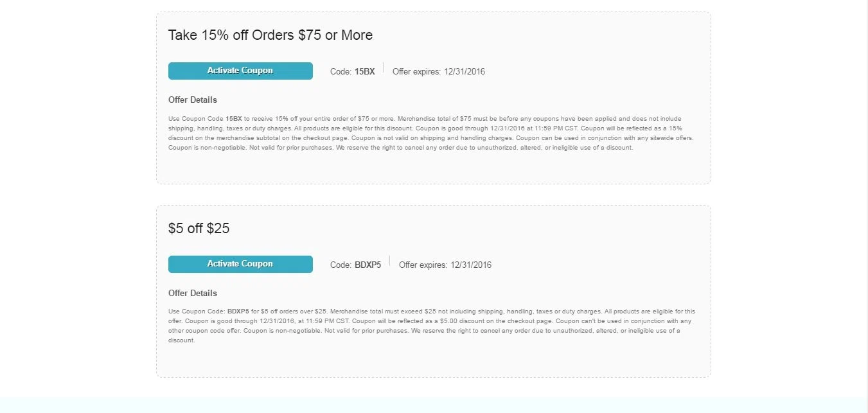Click the 'Code:' label next to BDXP5

[341, 265]
